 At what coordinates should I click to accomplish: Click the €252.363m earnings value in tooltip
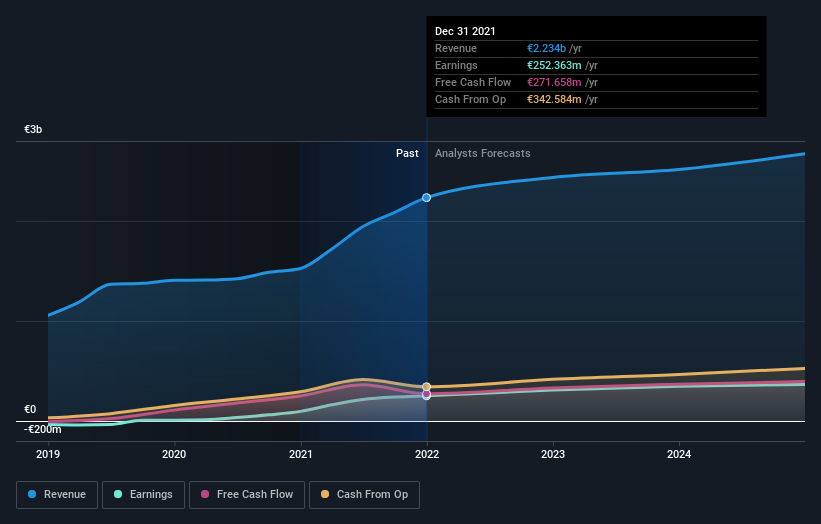554,65
